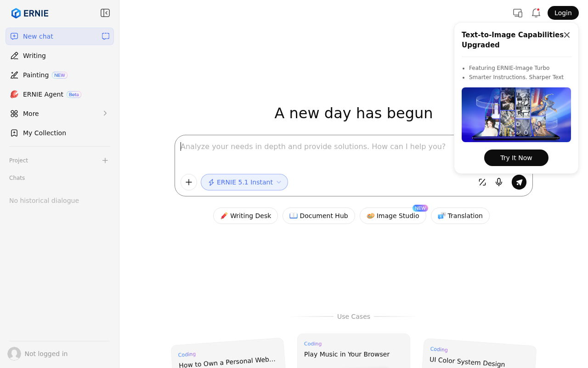Click the 'Project' section label
Screen dimensions: 588x368
coord(18,161)
